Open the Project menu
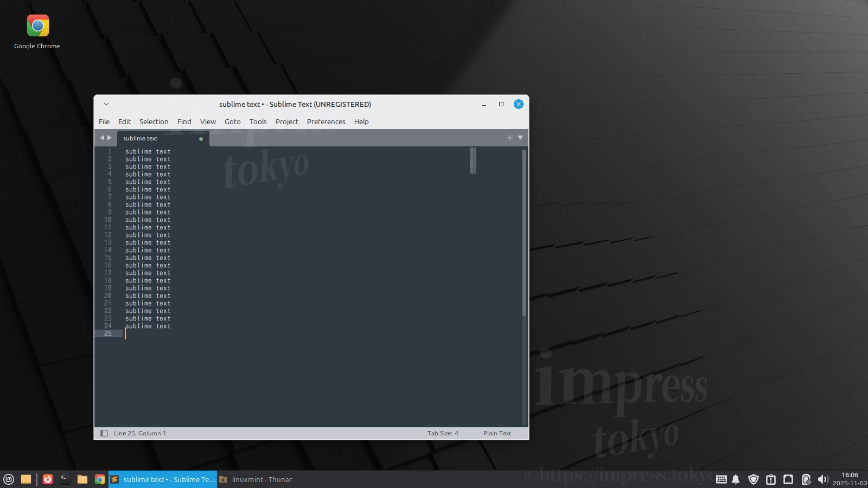Image resolution: width=868 pixels, height=488 pixels. click(286, 121)
